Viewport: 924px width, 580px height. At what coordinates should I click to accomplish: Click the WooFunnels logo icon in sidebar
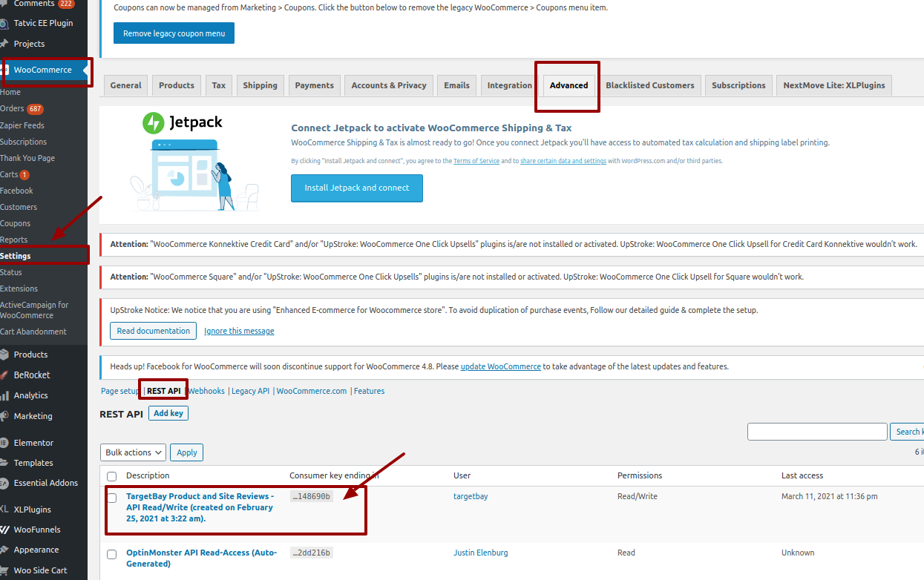[x=4, y=530]
